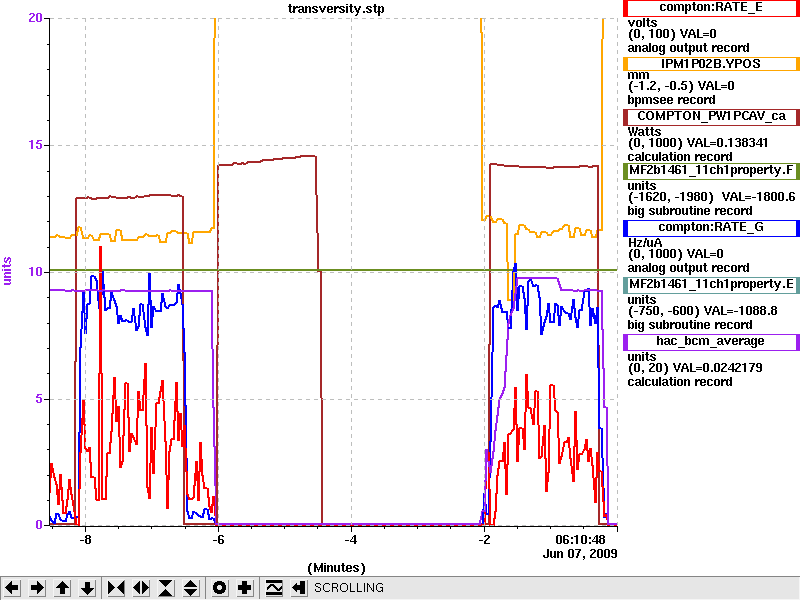
Task: Click the y-axis value 20
Action: 35,18
